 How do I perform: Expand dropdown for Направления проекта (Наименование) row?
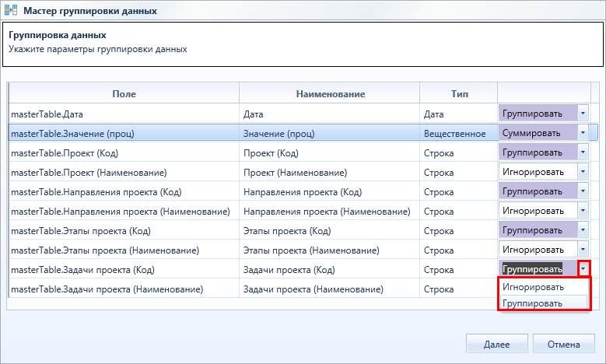pos(583,211)
